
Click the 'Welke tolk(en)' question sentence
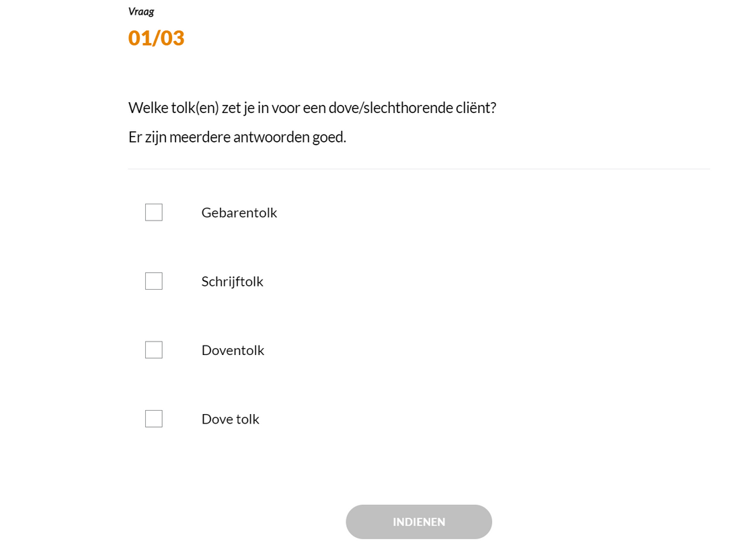[x=312, y=108]
